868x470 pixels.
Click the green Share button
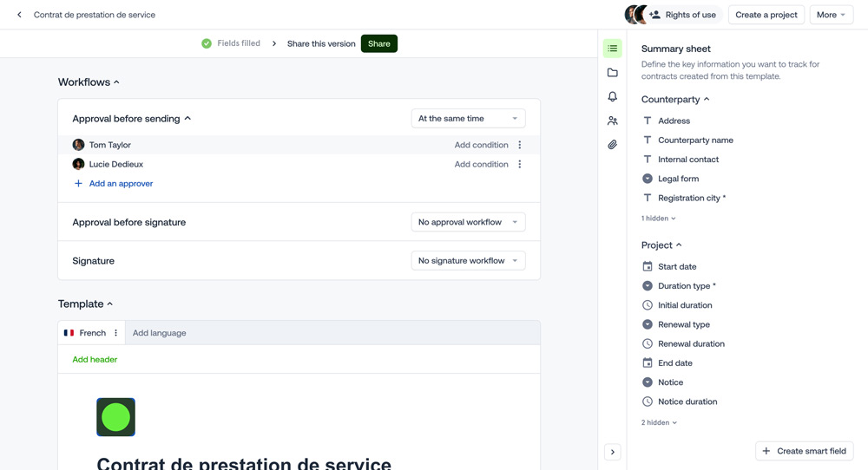378,43
